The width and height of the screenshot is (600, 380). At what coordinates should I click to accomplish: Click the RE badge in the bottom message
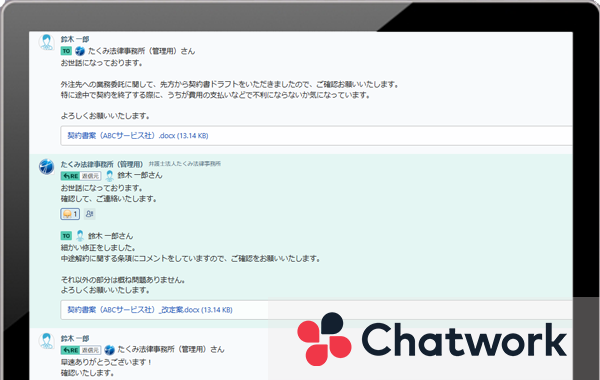[70, 350]
